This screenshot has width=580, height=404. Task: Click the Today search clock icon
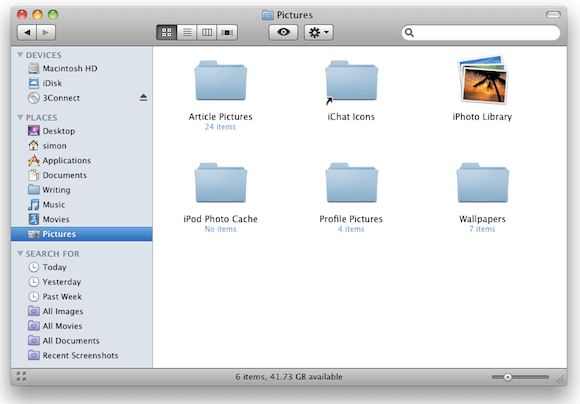[x=34, y=267]
